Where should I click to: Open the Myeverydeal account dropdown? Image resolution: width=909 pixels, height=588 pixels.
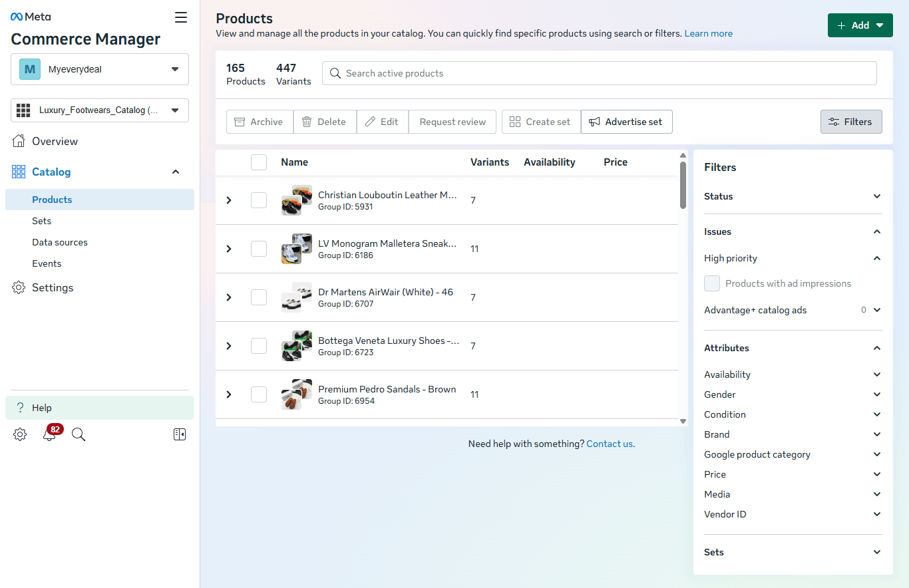coord(100,69)
